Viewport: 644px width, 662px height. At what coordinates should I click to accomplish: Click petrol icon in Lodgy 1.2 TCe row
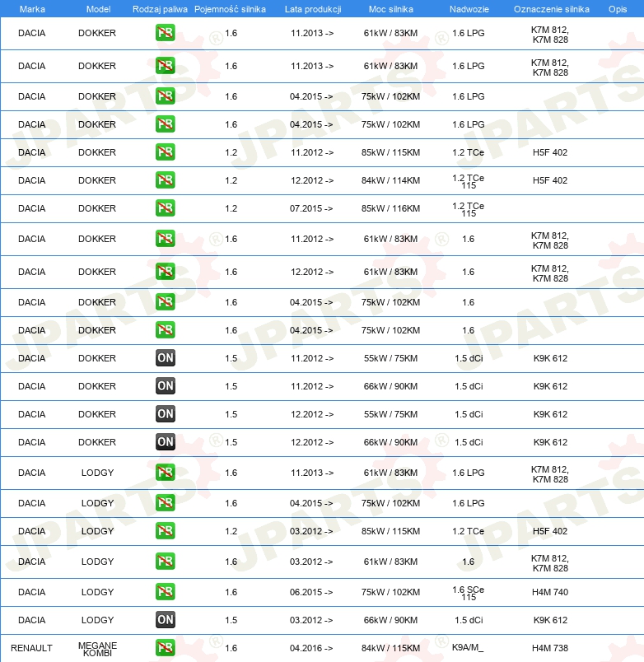(x=165, y=531)
